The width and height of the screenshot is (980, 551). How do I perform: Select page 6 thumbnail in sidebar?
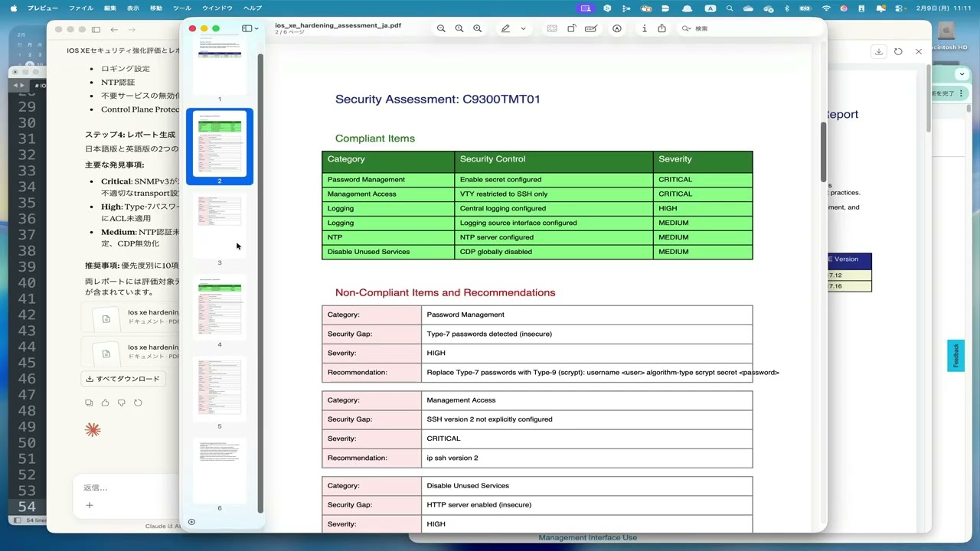(220, 471)
